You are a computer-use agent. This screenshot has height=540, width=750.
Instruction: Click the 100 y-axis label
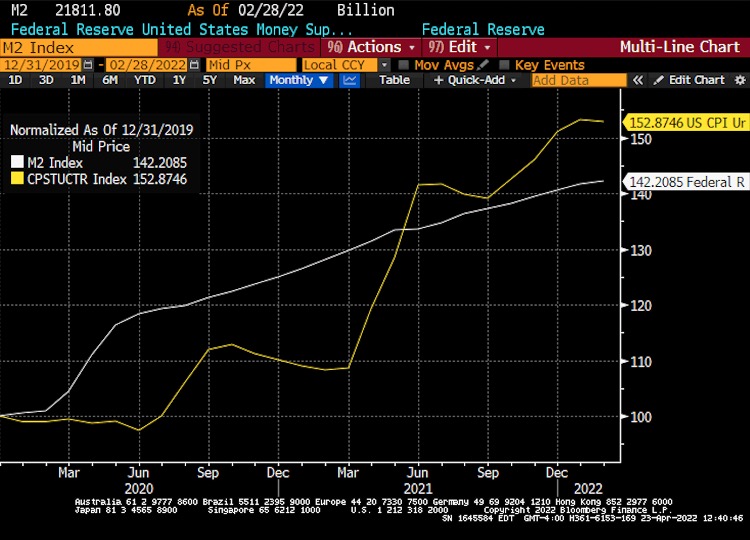click(640, 417)
